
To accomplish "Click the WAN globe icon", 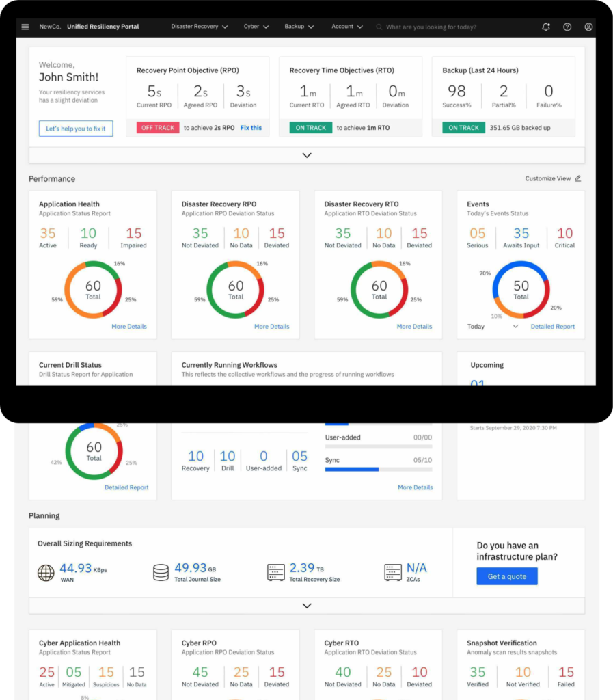I will (46, 573).
